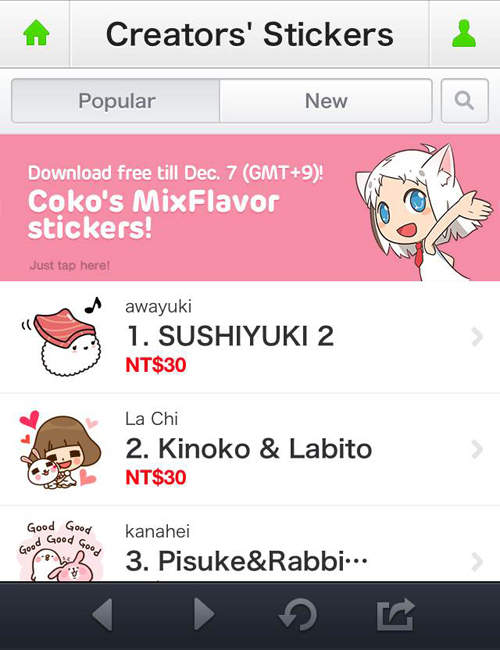Click the magnifier search button
Viewport: 500px width, 650px height.
coord(464,101)
